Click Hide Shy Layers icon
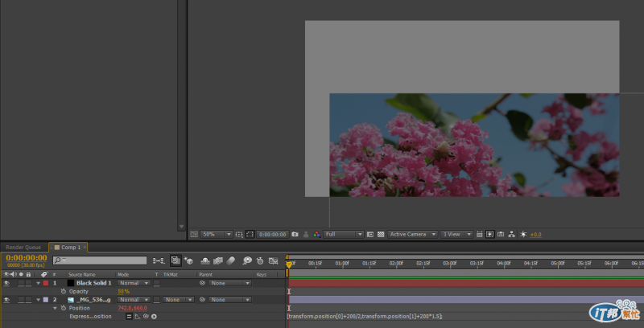This screenshot has height=328, width=644. point(205,260)
